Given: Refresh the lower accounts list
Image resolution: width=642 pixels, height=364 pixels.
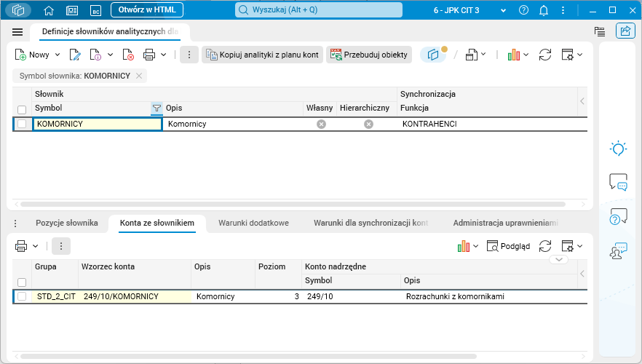Looking at the screenshot, I should pyautogui.click(x=545, y=246).
